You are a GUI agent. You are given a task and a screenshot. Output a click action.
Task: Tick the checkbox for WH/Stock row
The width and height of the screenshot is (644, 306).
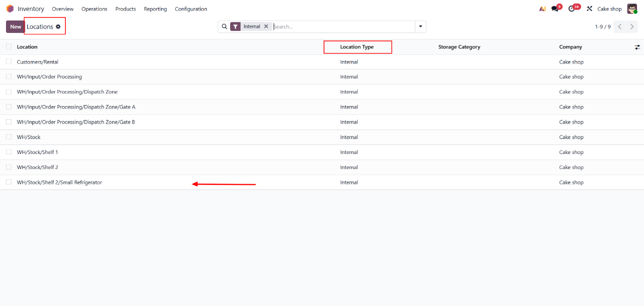point(8,137)
